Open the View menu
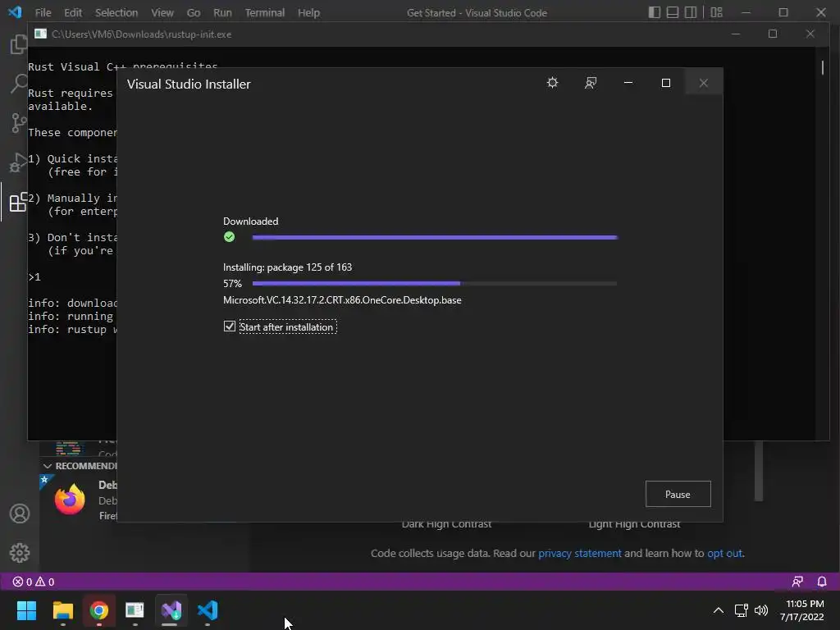 pyautogui.click(x=162, y=12)
